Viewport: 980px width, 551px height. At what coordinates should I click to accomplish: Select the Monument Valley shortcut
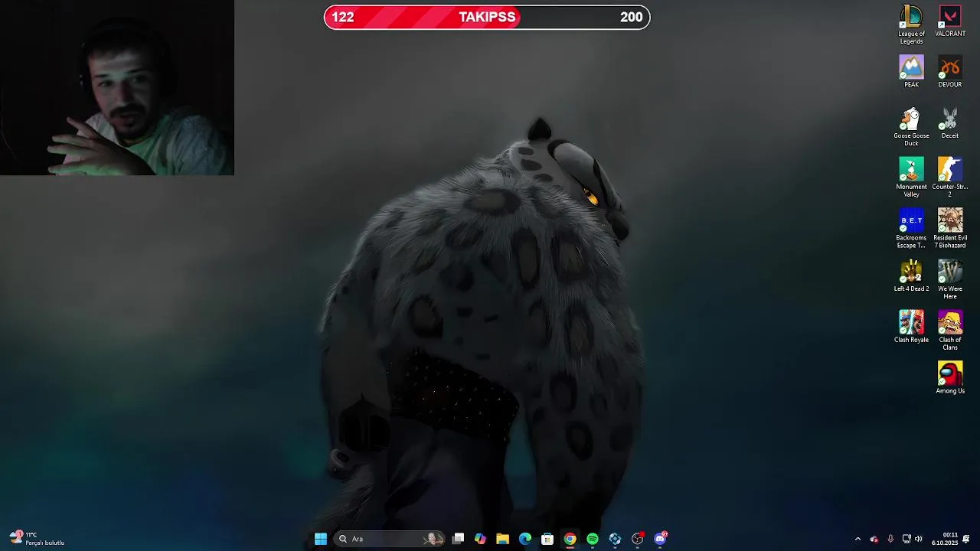(x=911, y=178)
